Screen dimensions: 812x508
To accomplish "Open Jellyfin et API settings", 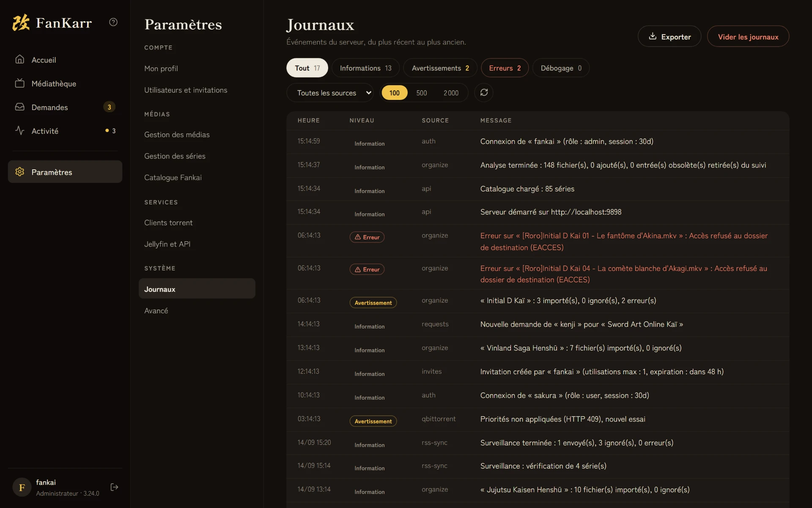I will (x=197, y=244).
